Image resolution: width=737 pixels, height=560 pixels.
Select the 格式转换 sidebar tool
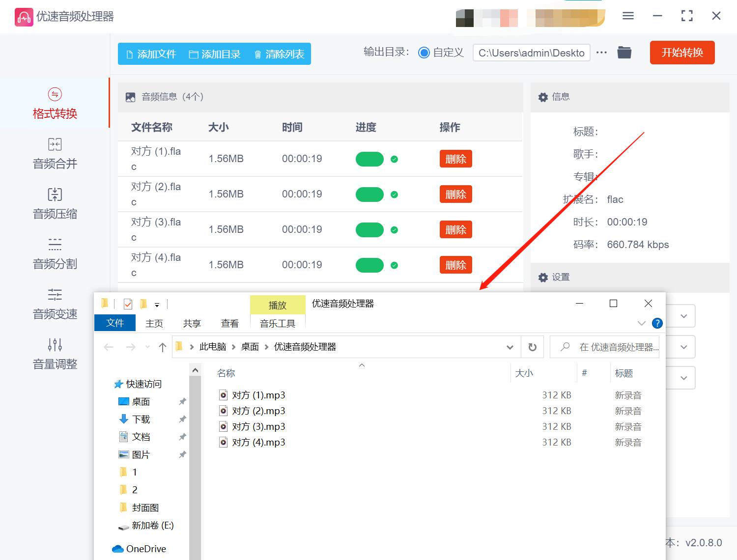coord(54,103)
